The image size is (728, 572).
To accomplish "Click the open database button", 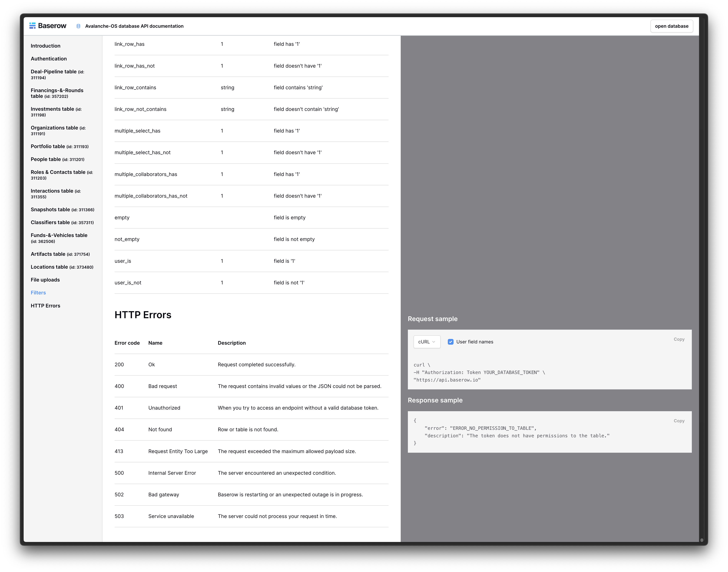I will [671, 26].
